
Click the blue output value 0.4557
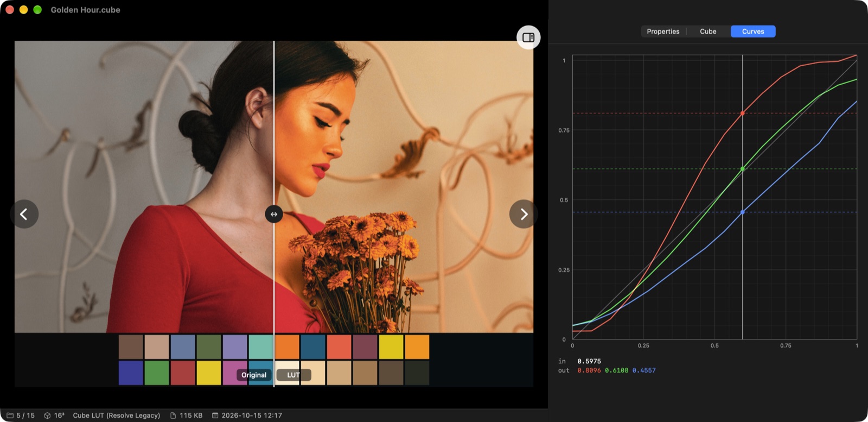(x=644, y=370)
